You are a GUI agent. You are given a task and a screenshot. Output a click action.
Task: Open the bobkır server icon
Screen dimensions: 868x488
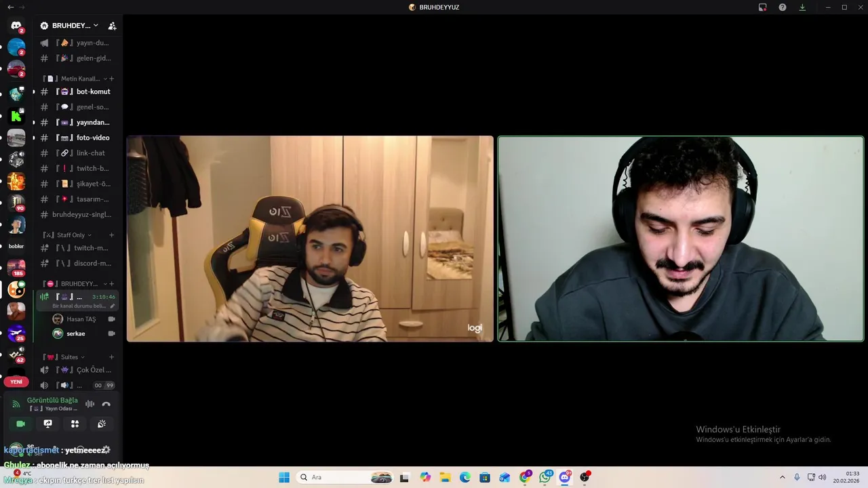[16, 246]
